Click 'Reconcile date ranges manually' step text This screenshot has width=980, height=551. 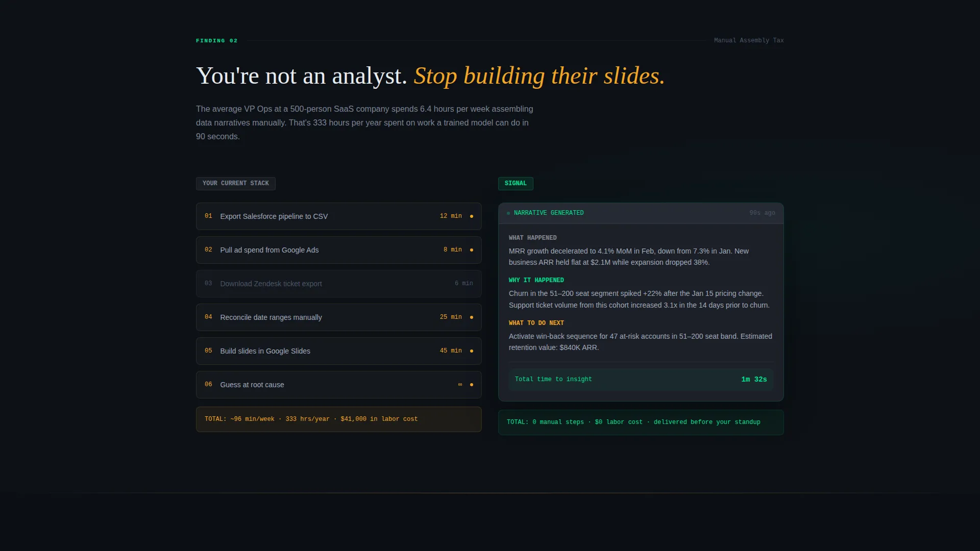tap(271, 317)
